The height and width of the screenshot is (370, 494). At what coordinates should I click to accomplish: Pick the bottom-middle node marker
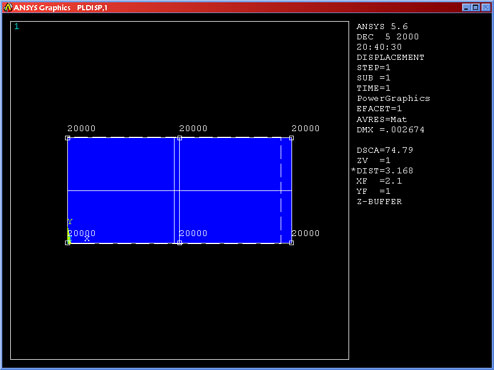click(179, 243)
